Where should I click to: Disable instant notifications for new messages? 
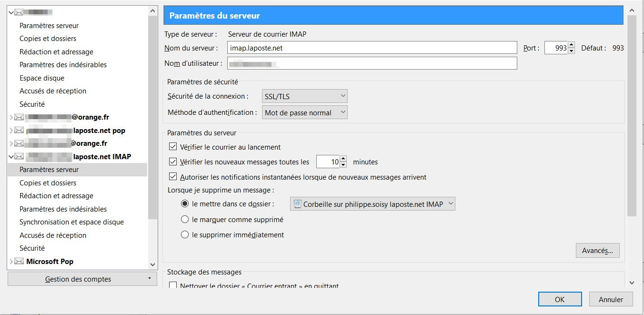173,177
